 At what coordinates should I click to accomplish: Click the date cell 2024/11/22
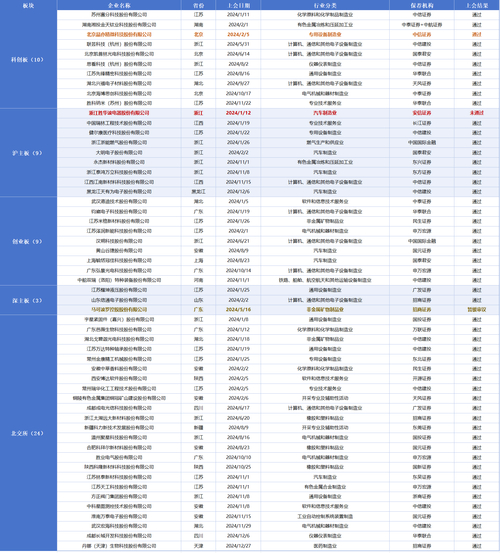pyautogui.click(x=238, y=103)
